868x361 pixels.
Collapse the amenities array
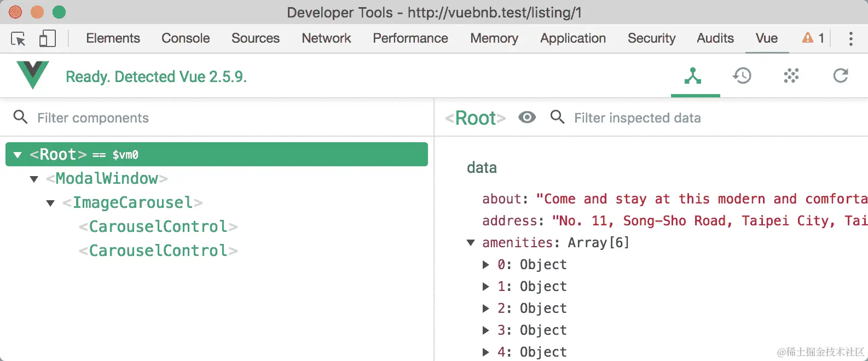tap(471, 242)
